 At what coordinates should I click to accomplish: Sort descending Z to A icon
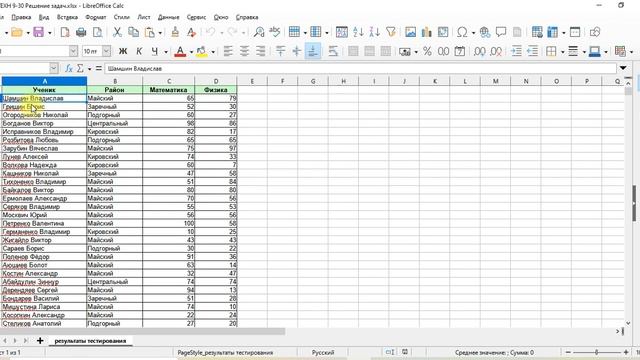coord(374,32)
